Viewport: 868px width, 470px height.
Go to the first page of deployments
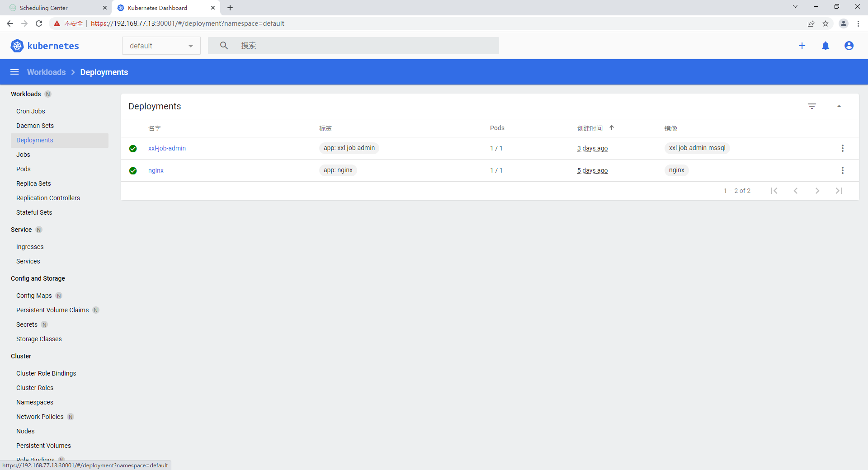coord(774,191)
